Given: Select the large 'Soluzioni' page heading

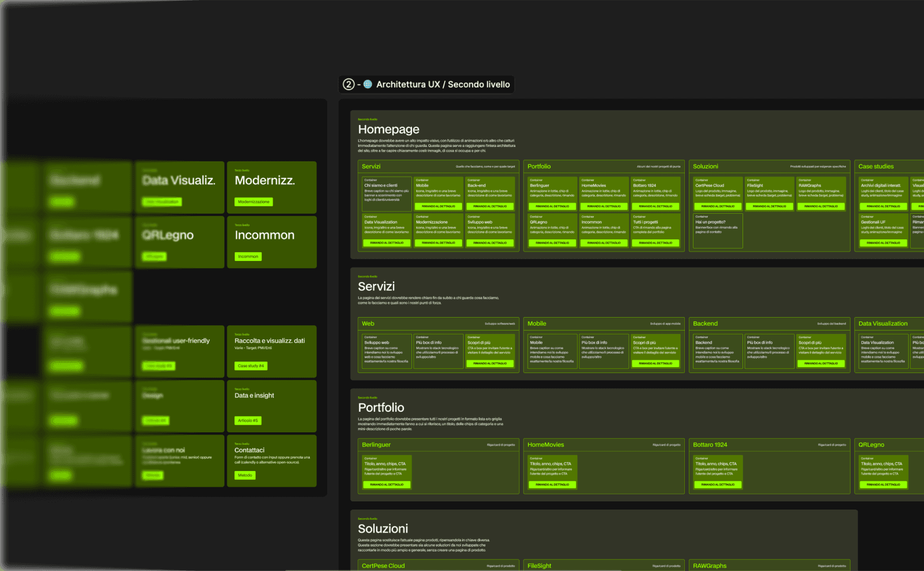Looking at the screenshot, I should pos(383,529).
